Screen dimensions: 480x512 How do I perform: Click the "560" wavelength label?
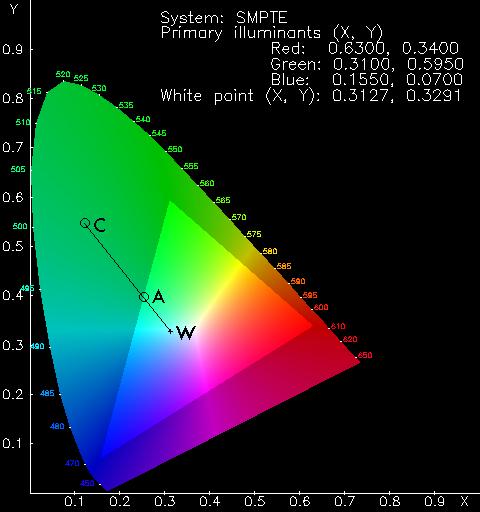tap(207, 183)
